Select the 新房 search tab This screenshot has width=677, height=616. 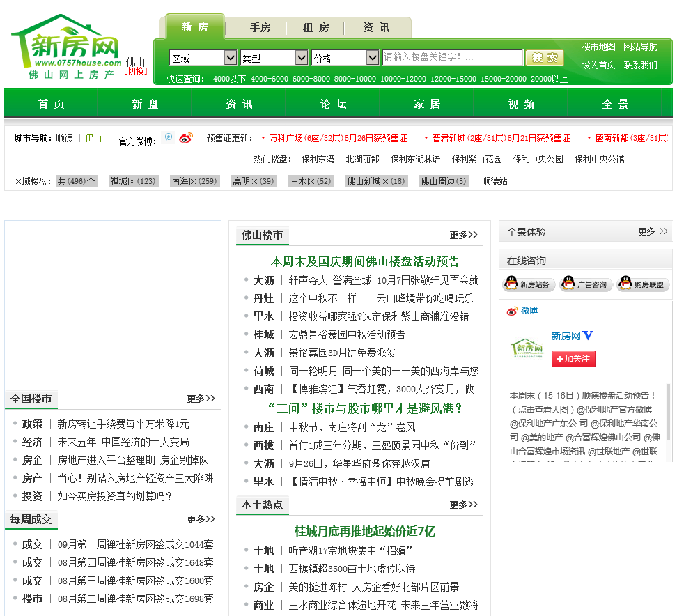click(x=195, y=27)
